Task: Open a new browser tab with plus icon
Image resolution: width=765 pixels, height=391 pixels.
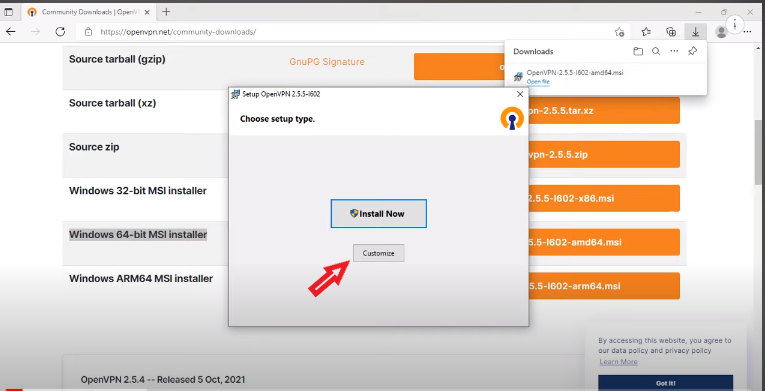Action: 166,12
